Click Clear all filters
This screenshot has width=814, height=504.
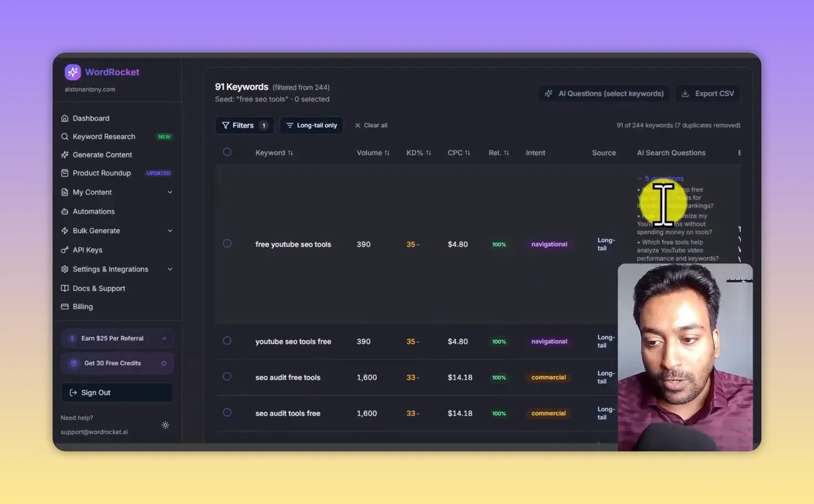pos(371,125)
